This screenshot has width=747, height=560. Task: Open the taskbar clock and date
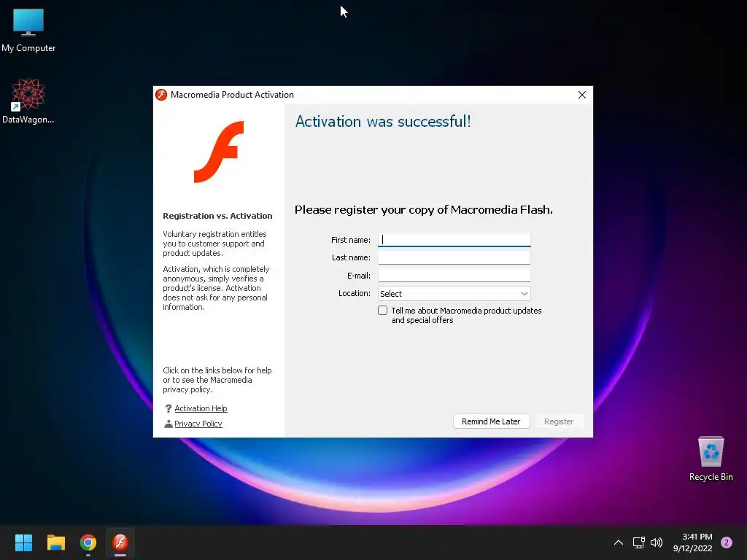click(693, 542)
